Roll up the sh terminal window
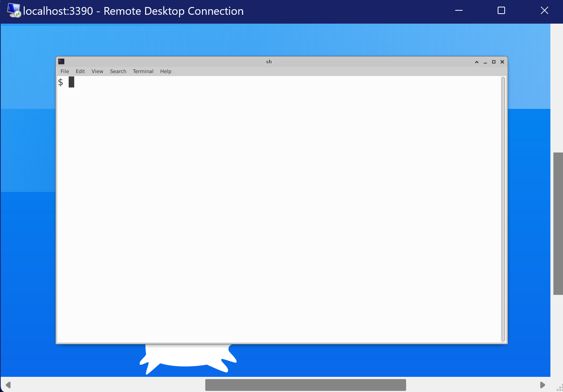Viewport: 563px width, 392px height. coord(477,62)
